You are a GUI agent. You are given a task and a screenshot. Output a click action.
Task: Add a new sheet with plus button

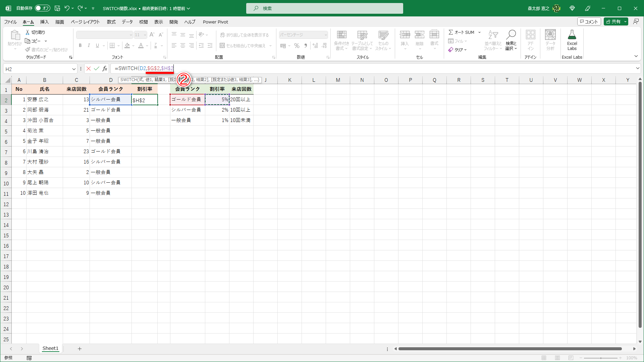[79, 349]
